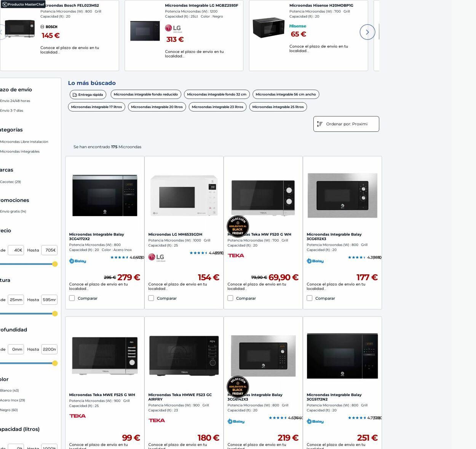Click star rating on Balay 3CG4172X2 card
The width and height of the screenshot is (476, 449).
[x=119, y=258]
